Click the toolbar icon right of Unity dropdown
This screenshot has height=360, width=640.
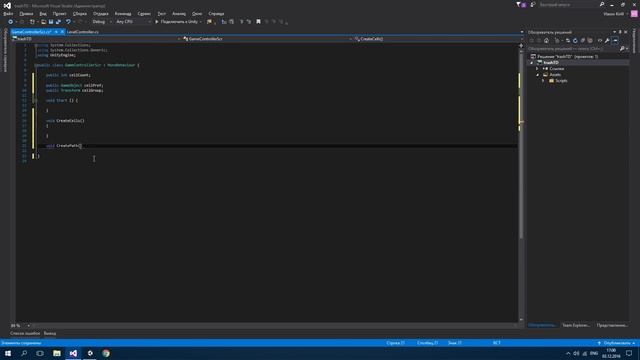(209, 22)
